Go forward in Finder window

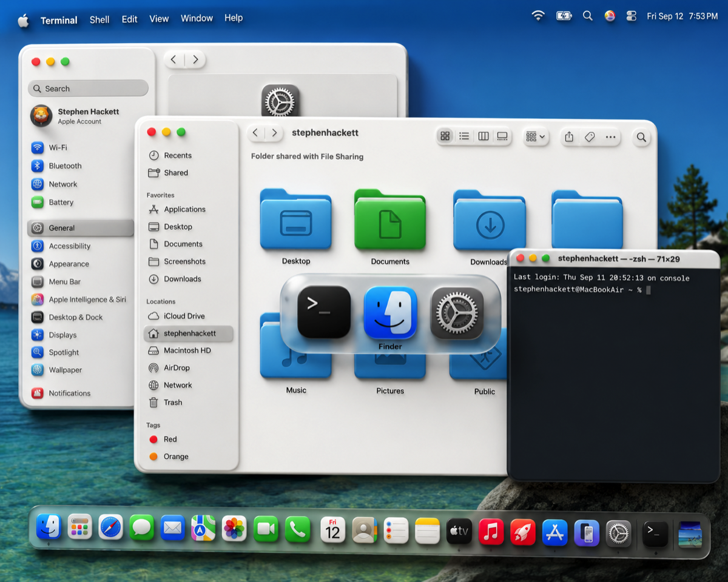click(x=275, y=133)
